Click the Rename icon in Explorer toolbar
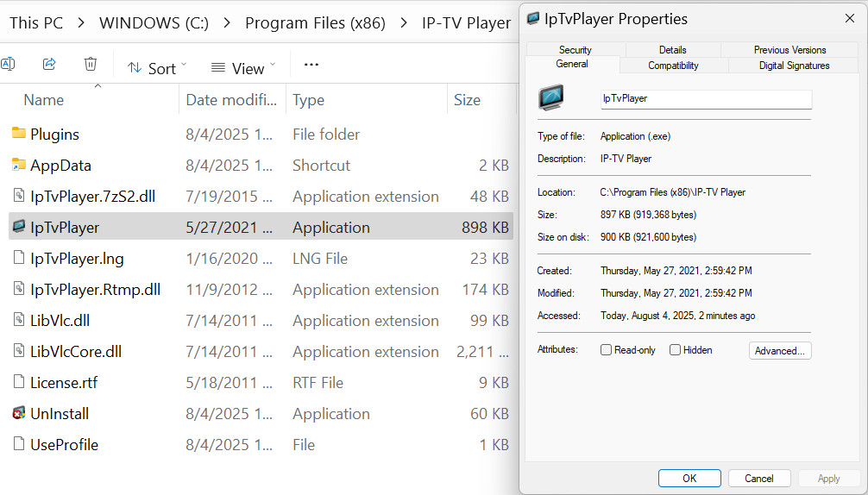This screenshot has height=495, width=868. (8, 64)
